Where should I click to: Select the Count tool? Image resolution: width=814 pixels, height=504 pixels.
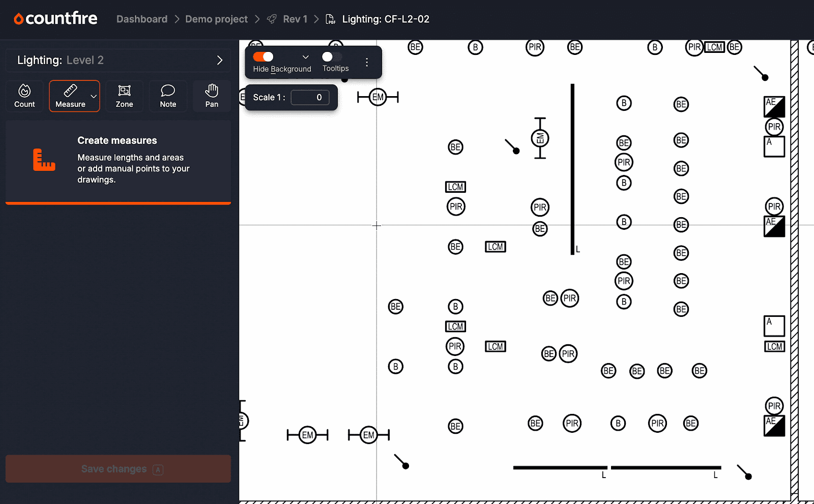(24, 96)
